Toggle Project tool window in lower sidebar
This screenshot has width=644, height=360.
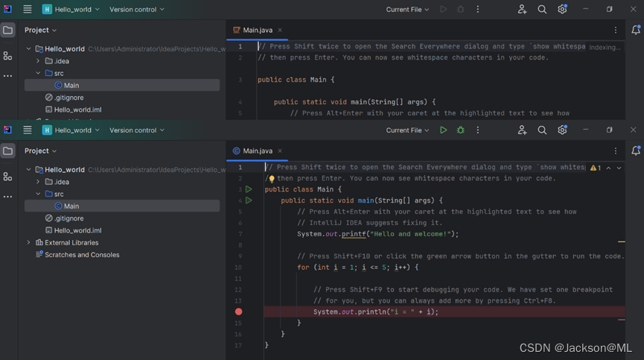tap(7, 151)
